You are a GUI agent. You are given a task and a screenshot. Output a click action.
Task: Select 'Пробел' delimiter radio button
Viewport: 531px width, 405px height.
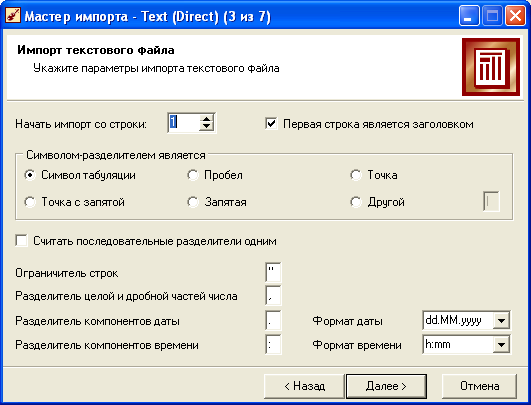pyautogui.click(x=192, y=175)
